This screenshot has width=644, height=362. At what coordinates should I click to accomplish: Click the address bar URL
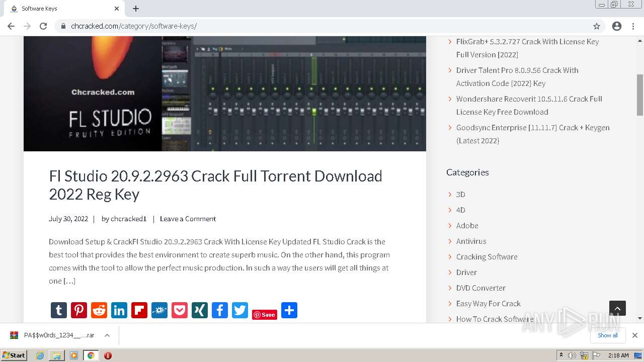click(134, 26)
